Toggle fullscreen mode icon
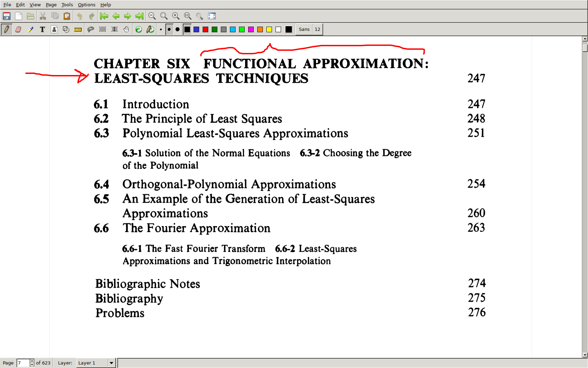 pos(212,16)
